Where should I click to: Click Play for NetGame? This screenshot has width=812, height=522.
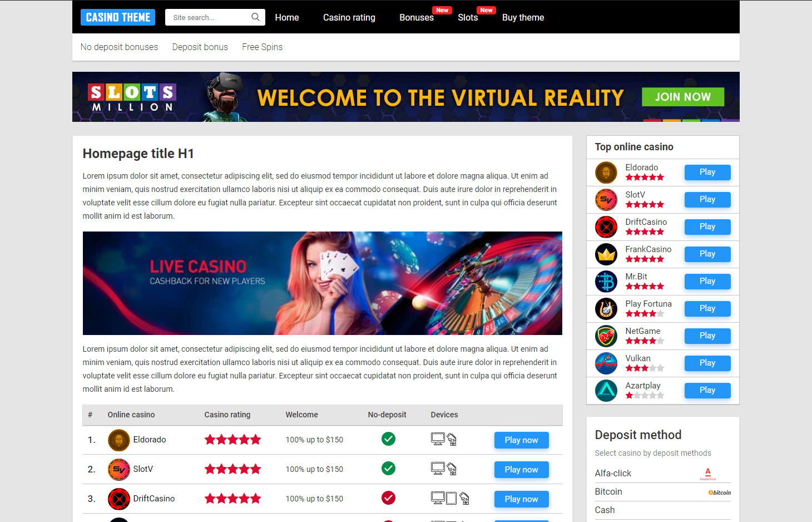pos(707,336)
